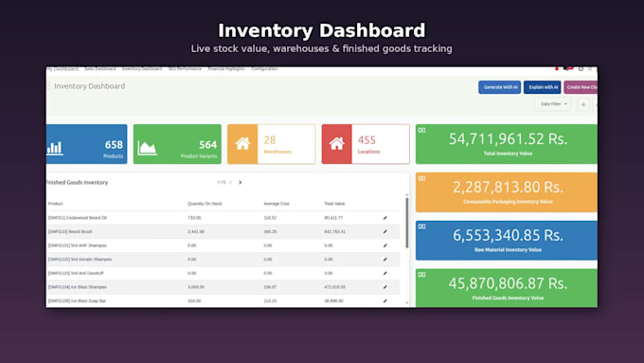Open the Date Filter dropdown
The image size is (644, 363).
(553, 104)
